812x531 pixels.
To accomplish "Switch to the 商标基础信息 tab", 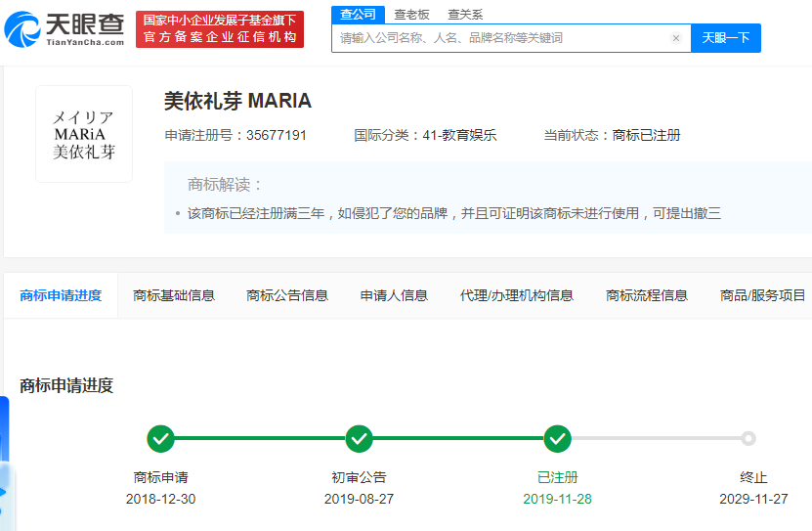I will coord(174,295).
